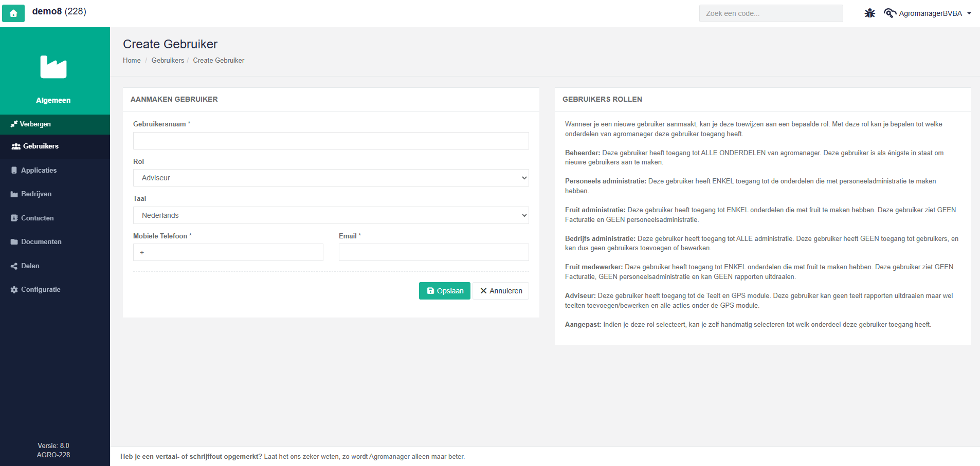
Task: Click the 'Create Gebruiker' breadcrumb text
Action: (219, 61)
